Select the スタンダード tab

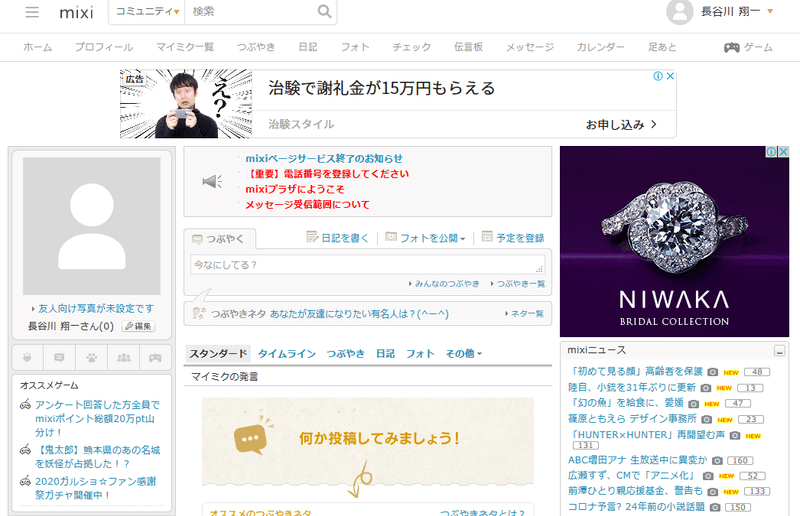pyautogui.click(x=218, y=354)
